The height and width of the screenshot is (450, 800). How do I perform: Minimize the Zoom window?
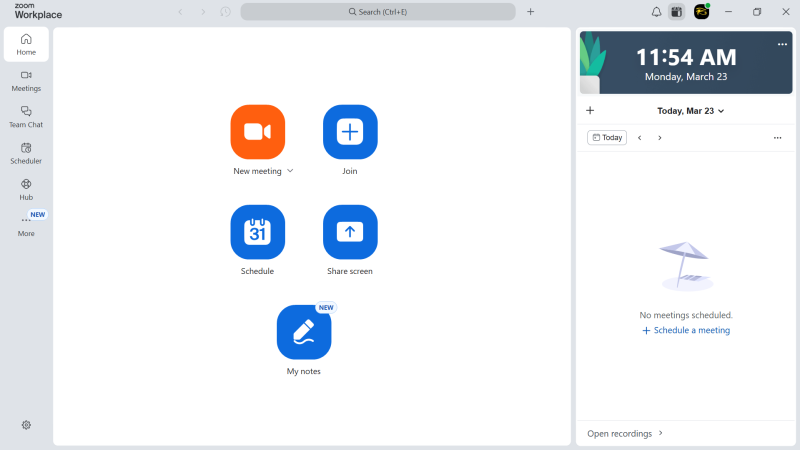[x=729, y=12]
